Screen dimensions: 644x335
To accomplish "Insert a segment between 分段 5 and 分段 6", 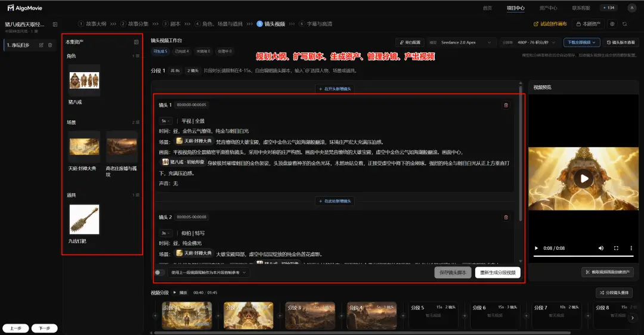I will pos(465,316).
